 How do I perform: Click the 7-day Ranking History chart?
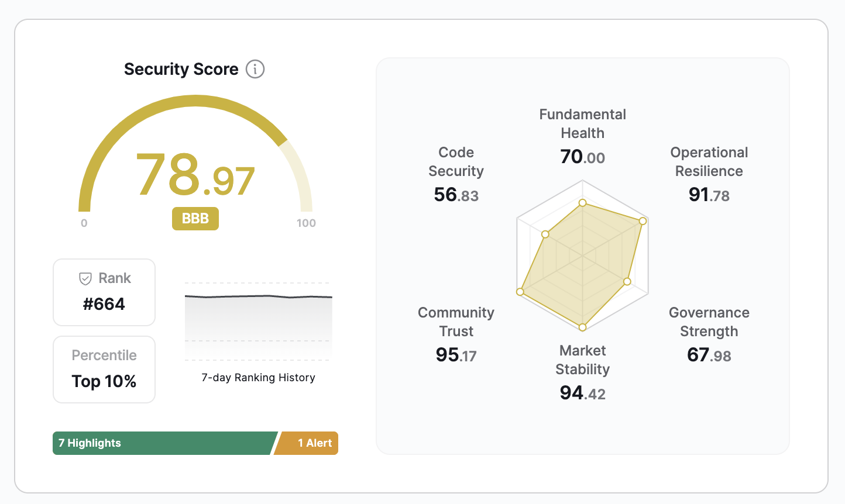tap(258, 322)
